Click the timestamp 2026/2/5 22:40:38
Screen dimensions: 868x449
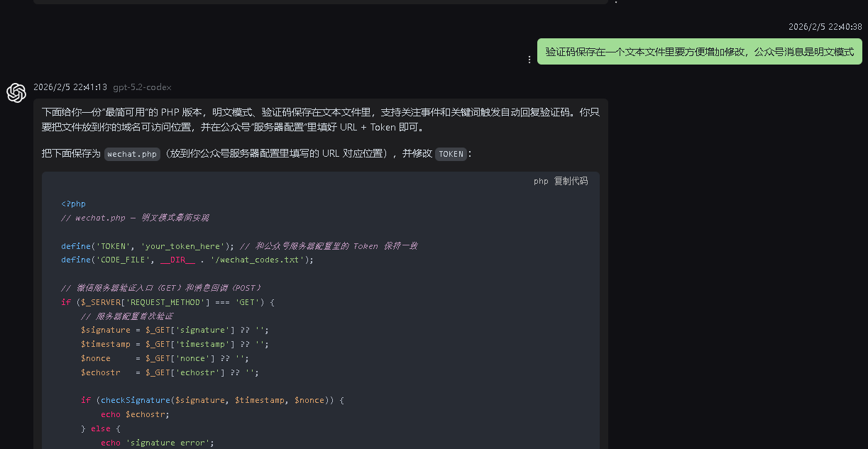point(825,27)
